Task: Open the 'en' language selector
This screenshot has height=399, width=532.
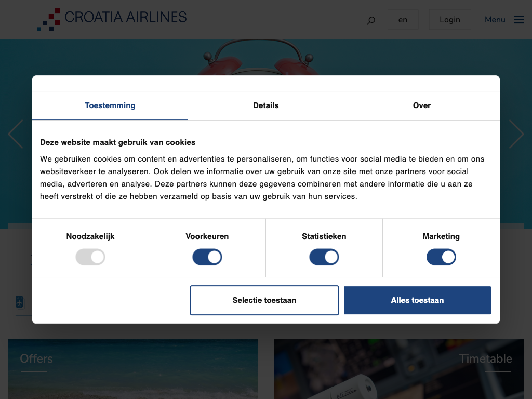Action: pos(403,20)
